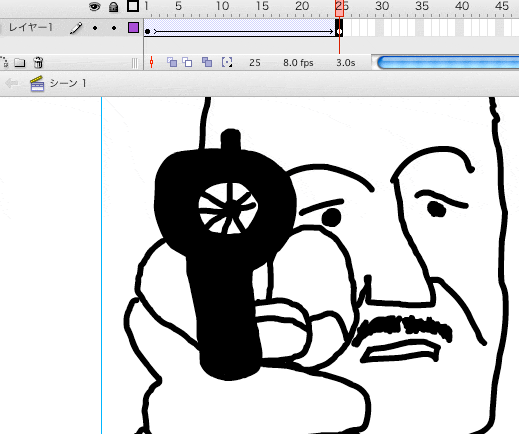
Task: Click the pencil active-layer icon on レイヤー1
Action: (76, 28)
